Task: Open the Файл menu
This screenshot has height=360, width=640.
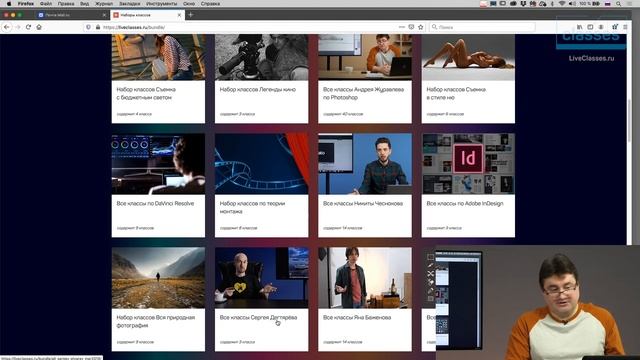Action: (x=46, y=4)
